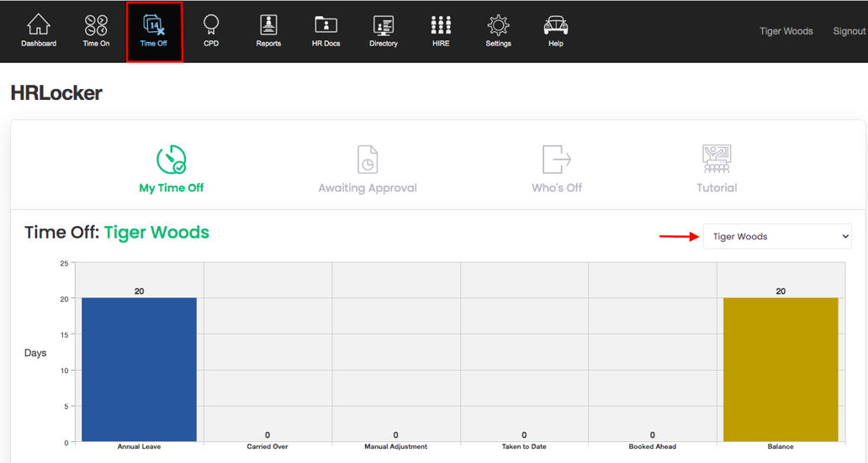
Task: Open the HR Docs folder icon
Action: pyautogui.click(x=325, y=26)
